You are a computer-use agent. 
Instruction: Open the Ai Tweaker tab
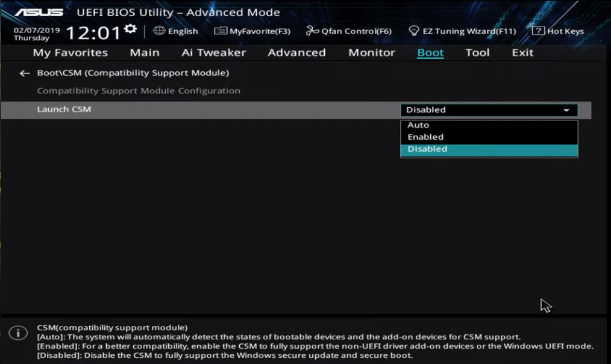(x=213, y=52)
